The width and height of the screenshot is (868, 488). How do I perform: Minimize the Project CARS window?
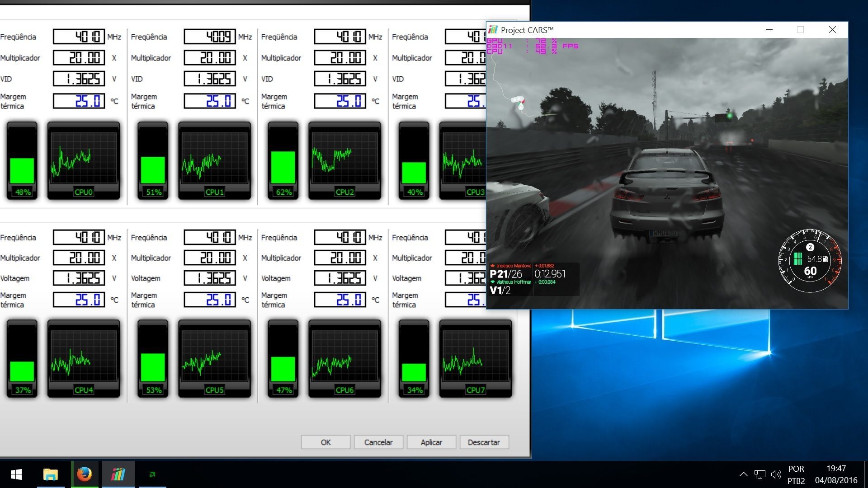769,30
